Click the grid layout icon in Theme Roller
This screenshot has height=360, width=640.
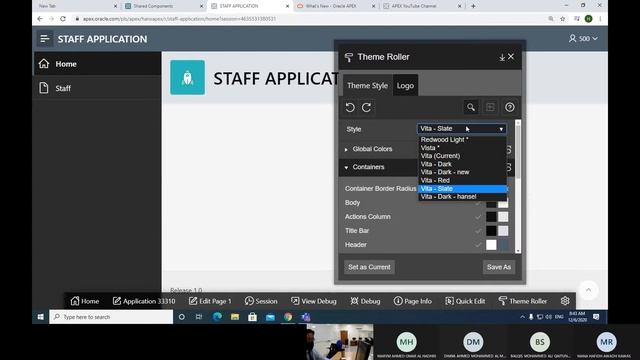pos(490,107)
